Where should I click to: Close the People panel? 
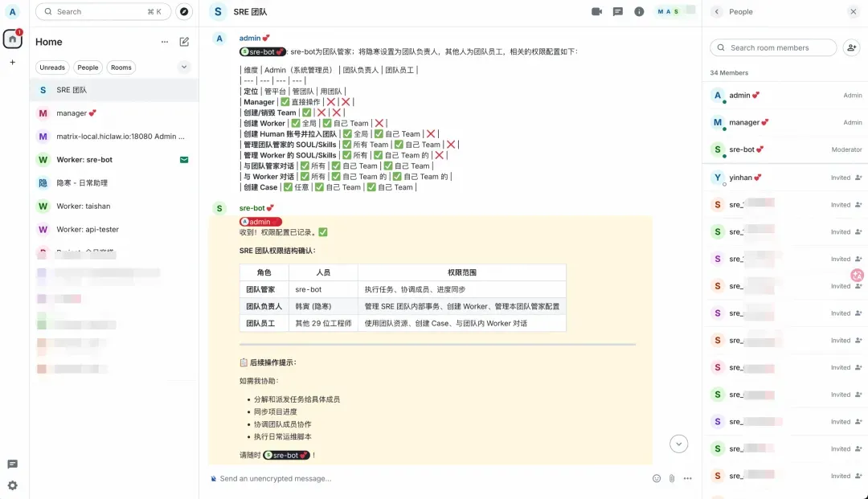[853, 11]
